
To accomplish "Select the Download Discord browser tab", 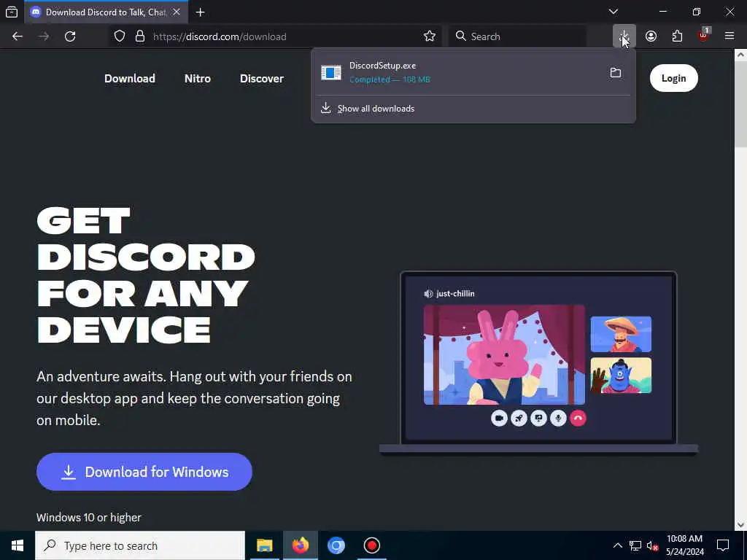I will pos(107,12).
